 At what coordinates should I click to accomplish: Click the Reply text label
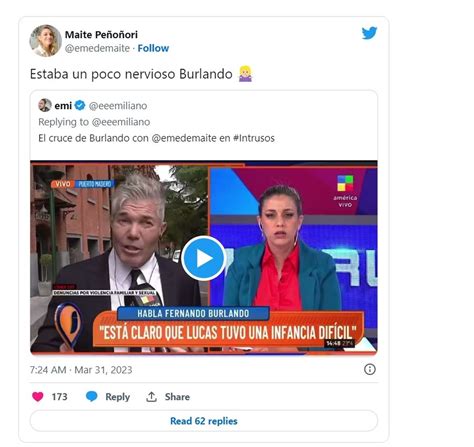[117, 397]
